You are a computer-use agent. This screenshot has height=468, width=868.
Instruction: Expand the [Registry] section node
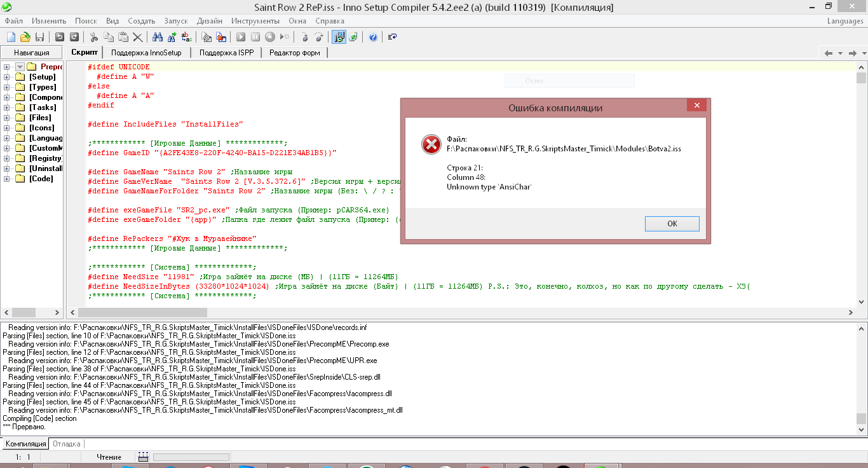click(x=7, y=158)
